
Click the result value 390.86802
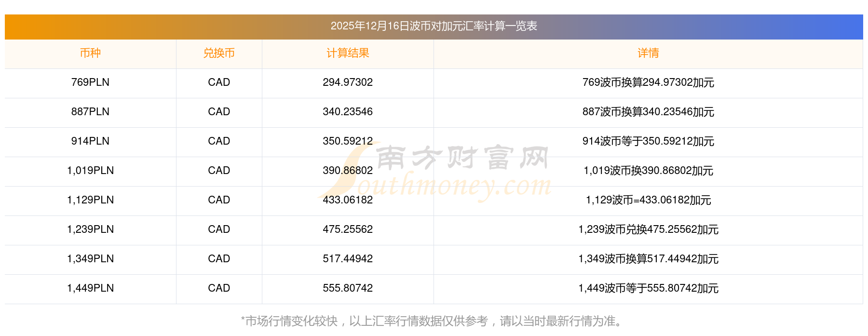pos(348,171)
